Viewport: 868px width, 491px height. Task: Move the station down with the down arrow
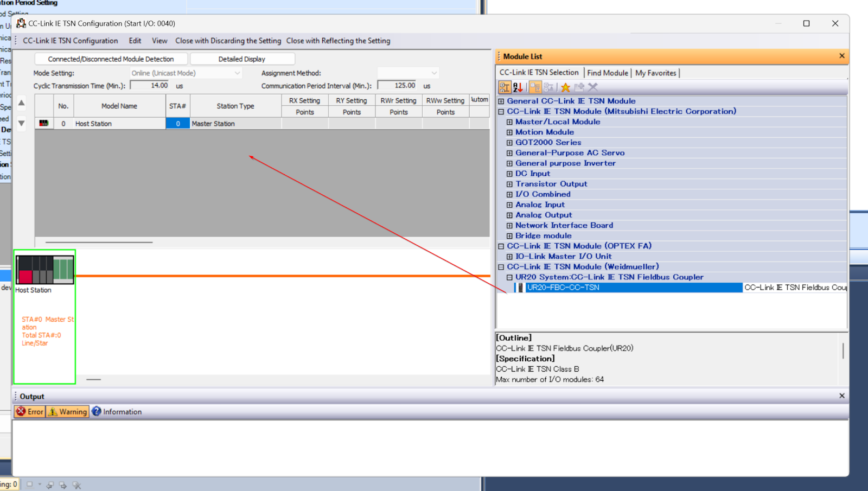click(x=22, y=123)
